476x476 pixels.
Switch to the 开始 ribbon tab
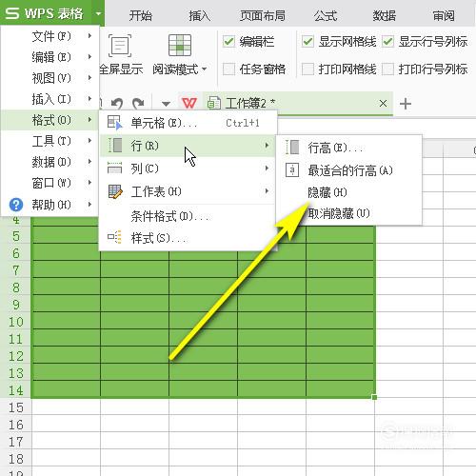(141, 15)
